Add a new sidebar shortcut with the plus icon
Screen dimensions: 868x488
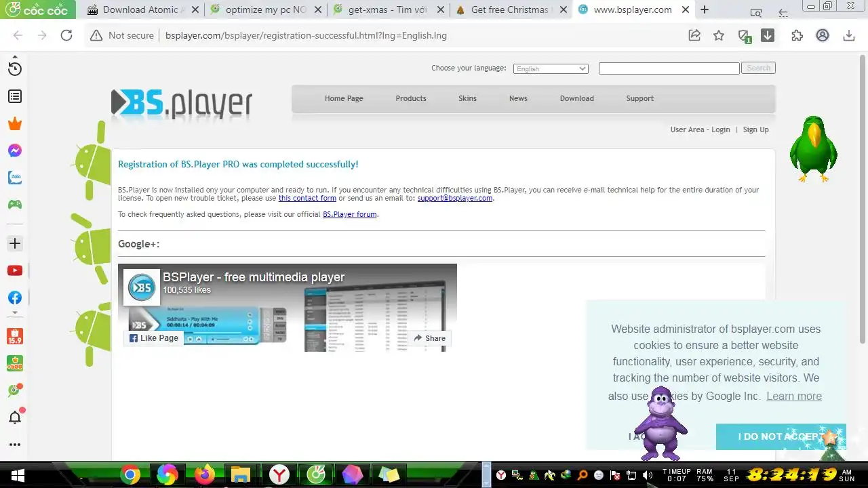[15, 243]
